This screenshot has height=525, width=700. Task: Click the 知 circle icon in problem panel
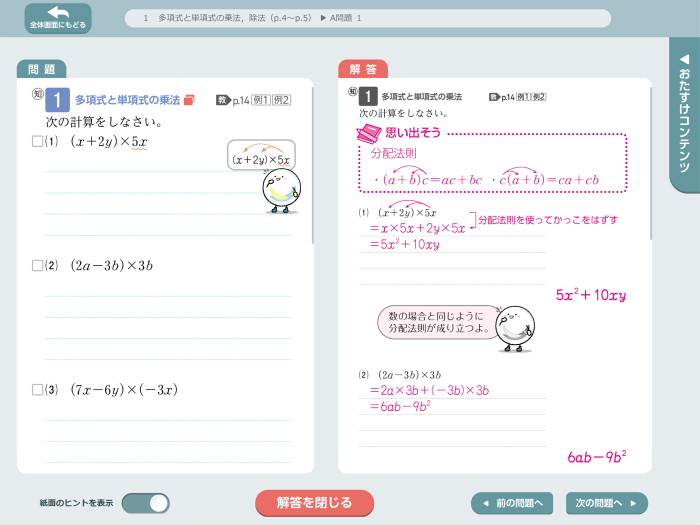pyautogui.click(x=38, y=94)
